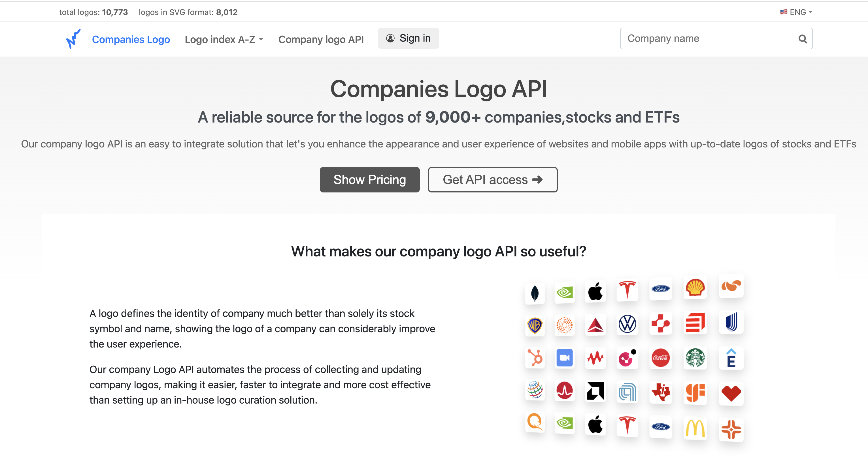This screenshot has height=463, width=868.
Task: Click Get API access button
Action: 493,179
